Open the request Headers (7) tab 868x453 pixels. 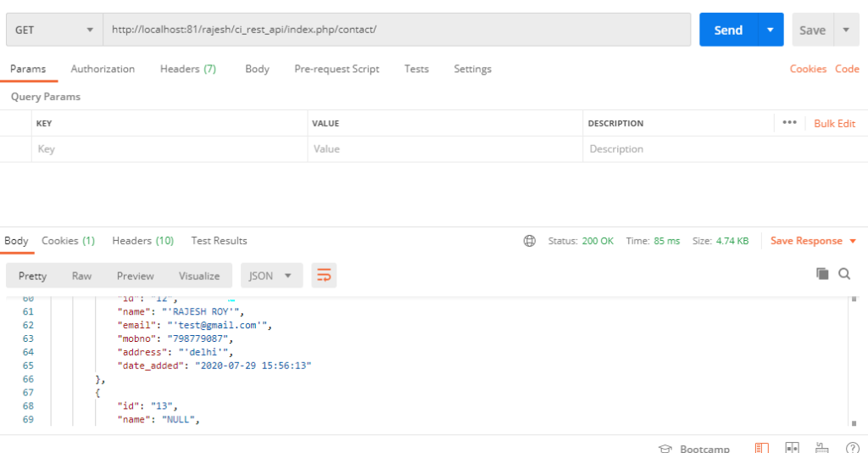(187, 69)
